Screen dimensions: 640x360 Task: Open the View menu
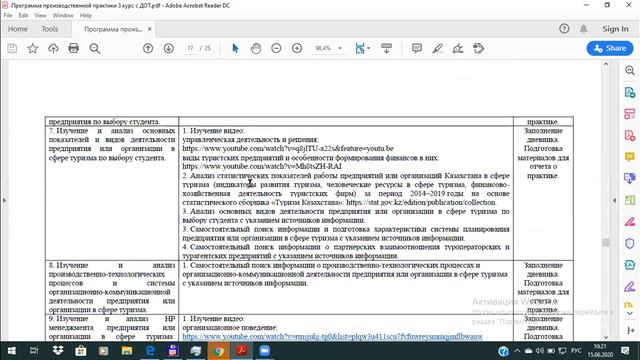(x=40, y=16)
